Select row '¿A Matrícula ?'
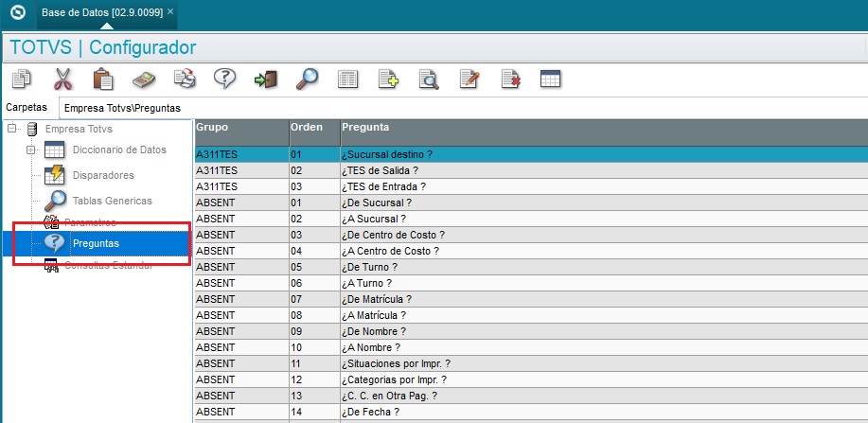Screen dimensions: 868x423 pos(531,315)
